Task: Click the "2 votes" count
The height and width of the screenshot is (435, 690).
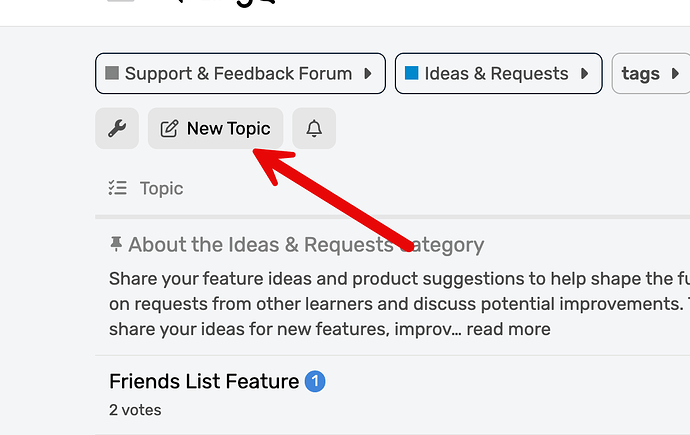Action: click(x=135, y=410)
